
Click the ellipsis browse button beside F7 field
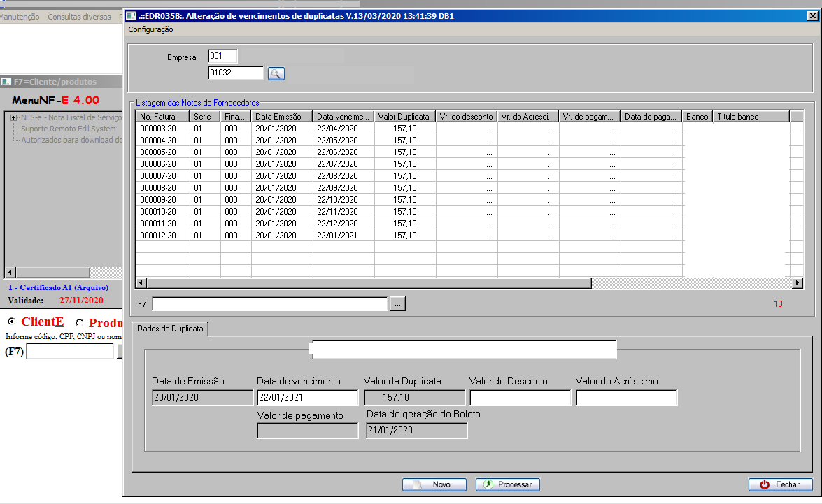point(397,303)
